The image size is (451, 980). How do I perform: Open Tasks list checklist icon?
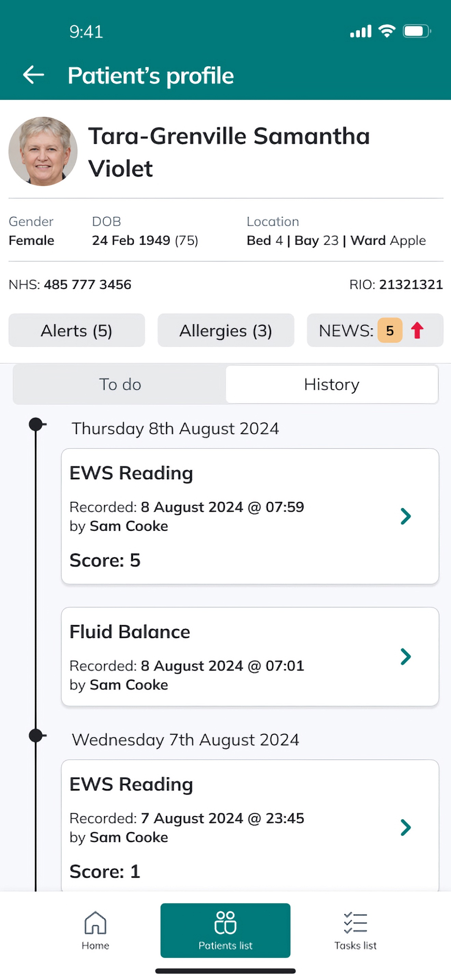(x=356, y=923)
